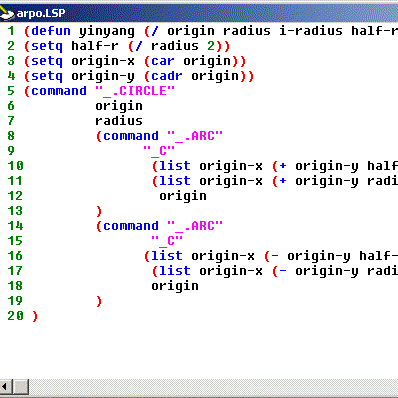Click line number 1
This screenshot has width=398, height=398.
point(11,31)
